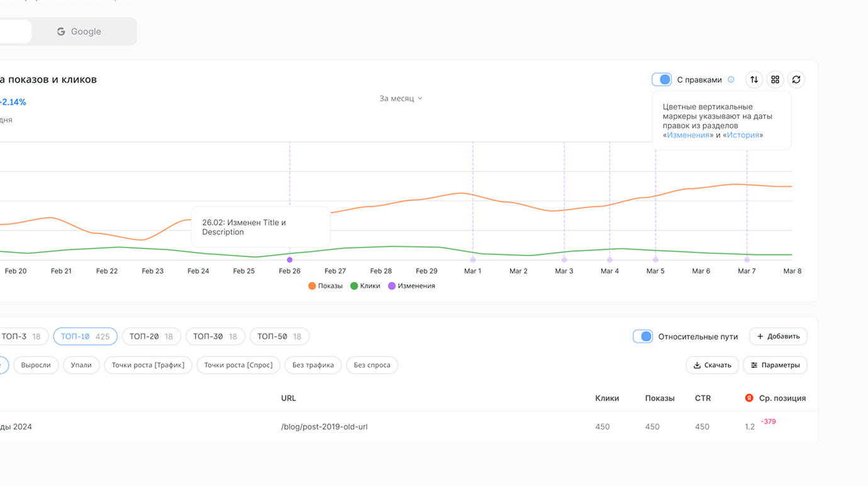The image size is (868, 486).
Task: Toggle the Клики legend item
Action: click(x=365, y=286)
